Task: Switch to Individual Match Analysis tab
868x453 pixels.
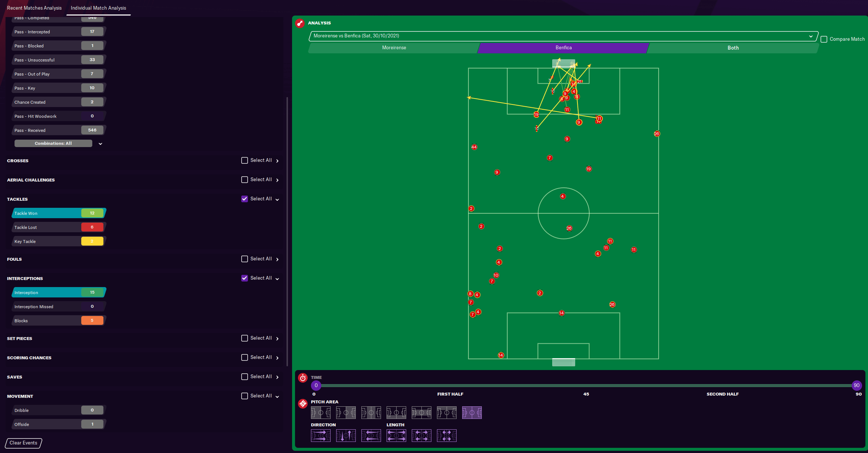Action: coord(99,8)
